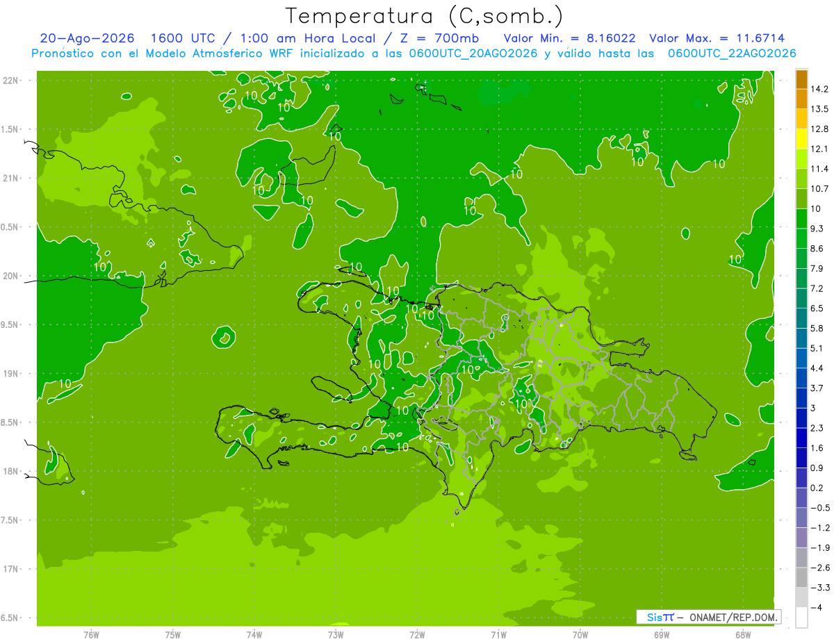This screenshot has width=834, height=644.
Task: Click the "72W" longitude axis label
Action: (417, 635)
